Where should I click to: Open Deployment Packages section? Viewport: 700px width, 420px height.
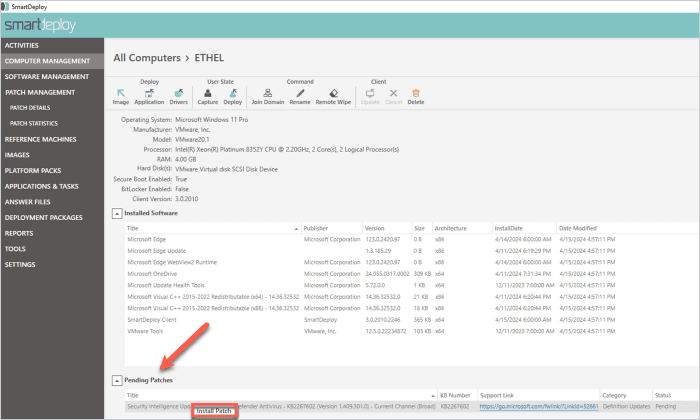[x=52, y=217]
